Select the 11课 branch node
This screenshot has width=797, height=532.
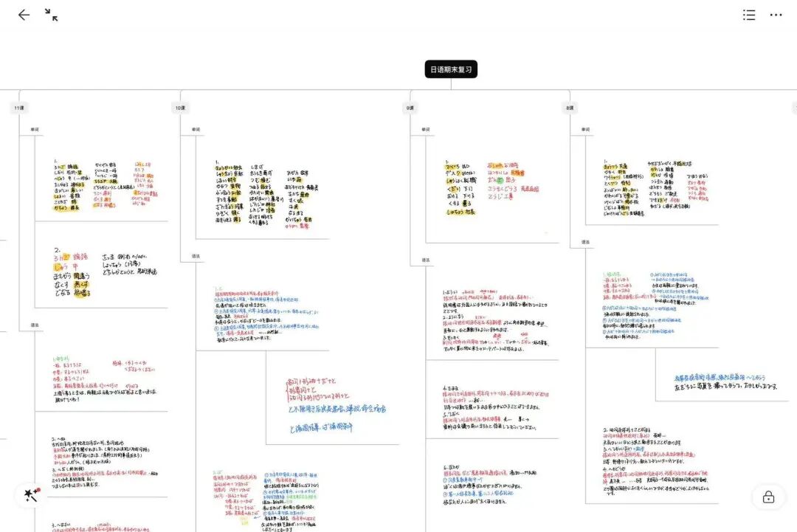[x=19, y=108]
